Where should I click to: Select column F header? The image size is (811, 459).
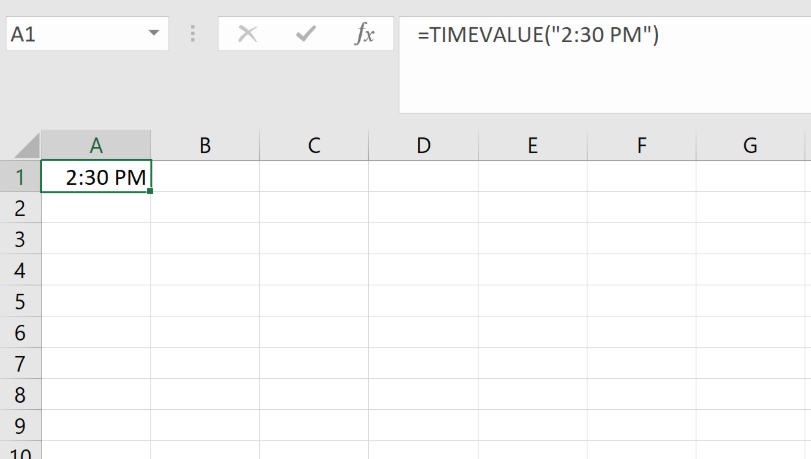click(x=641, y=145)
